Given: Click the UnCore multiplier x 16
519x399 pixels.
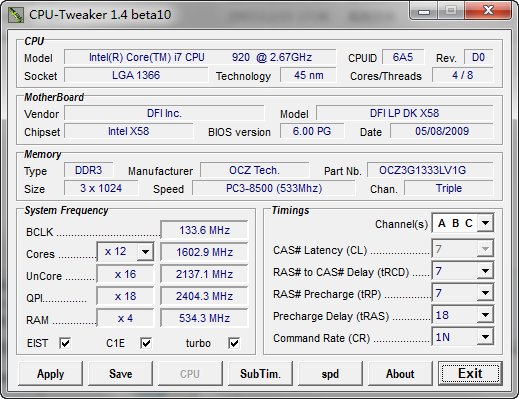Looking at the screenshot, I should click(125, 274).
